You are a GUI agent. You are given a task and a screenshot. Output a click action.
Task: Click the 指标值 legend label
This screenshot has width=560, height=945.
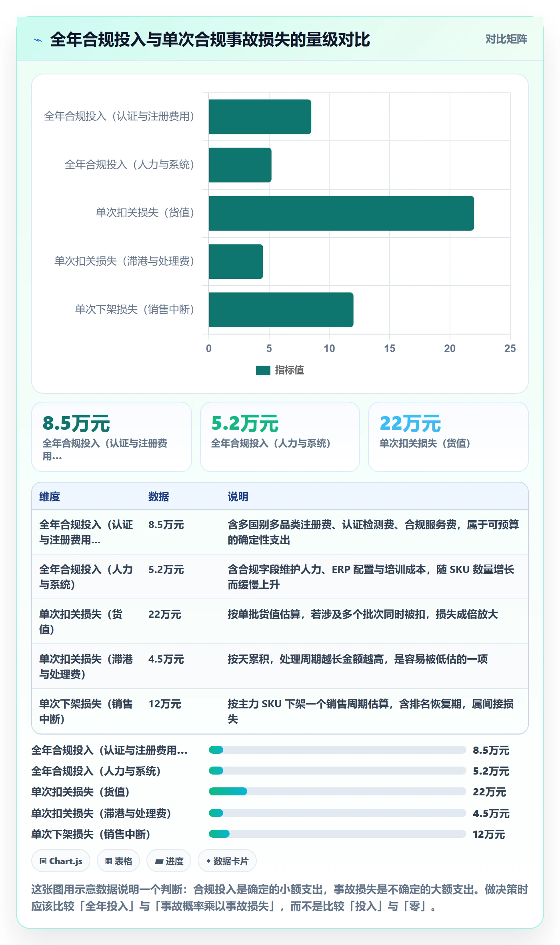coord(290,370)
